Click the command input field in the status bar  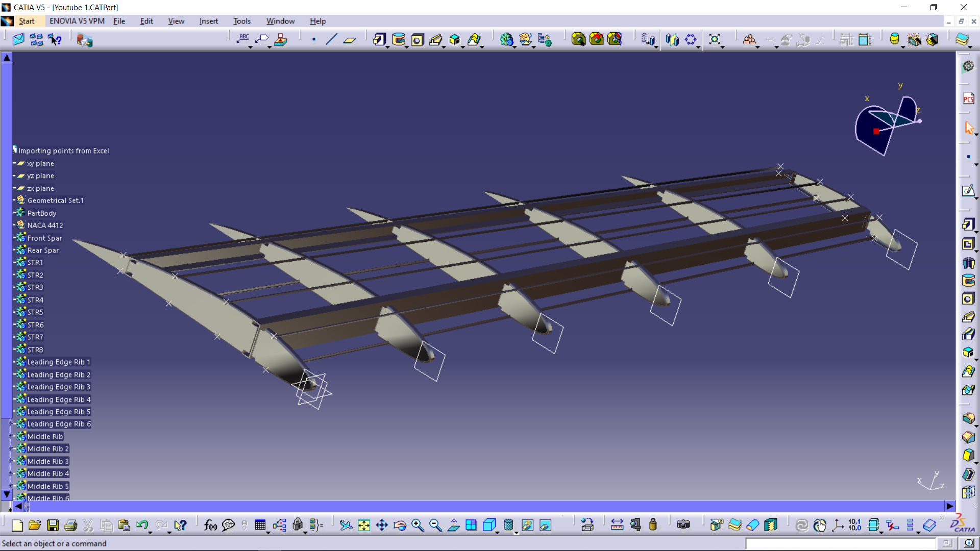(x=840, y=543)
